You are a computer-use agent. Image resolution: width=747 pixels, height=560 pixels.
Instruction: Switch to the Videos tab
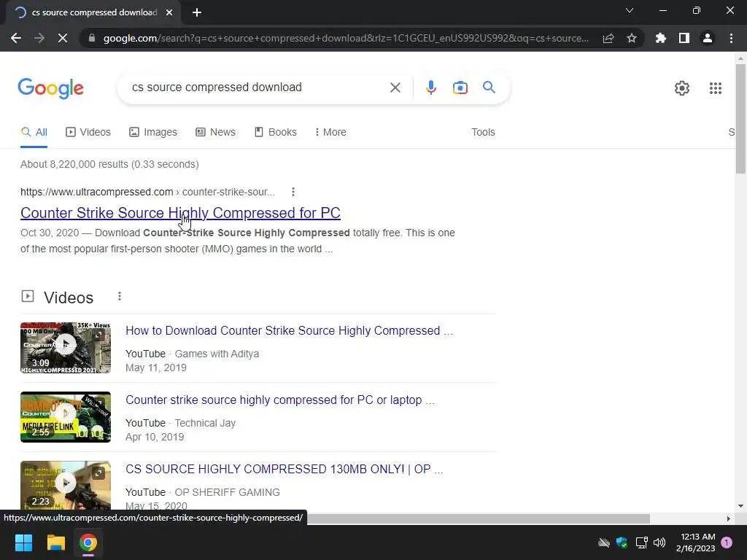click(x=88, y=133)
